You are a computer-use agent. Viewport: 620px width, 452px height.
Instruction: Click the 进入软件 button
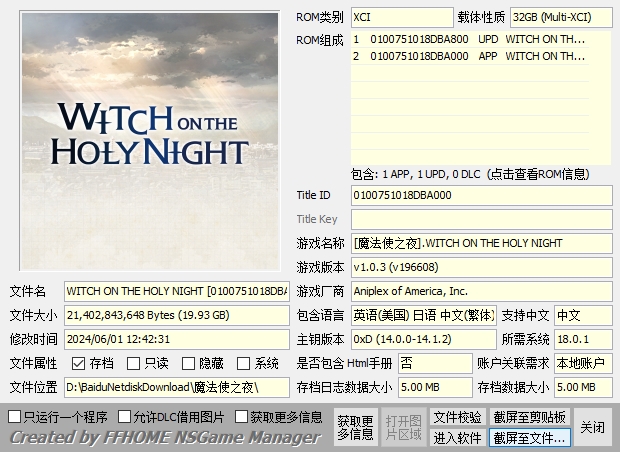pos(457,437)
